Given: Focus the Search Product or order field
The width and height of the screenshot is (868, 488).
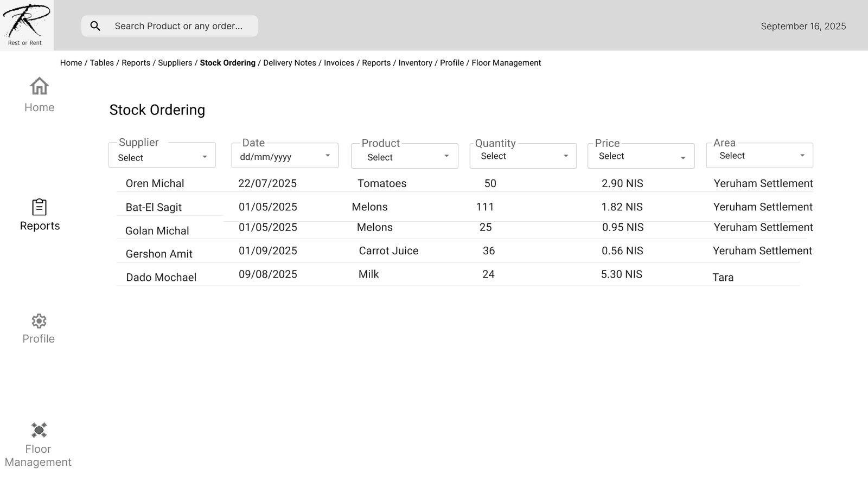Looking at the screenshot, I should click(x=178, y=26).
